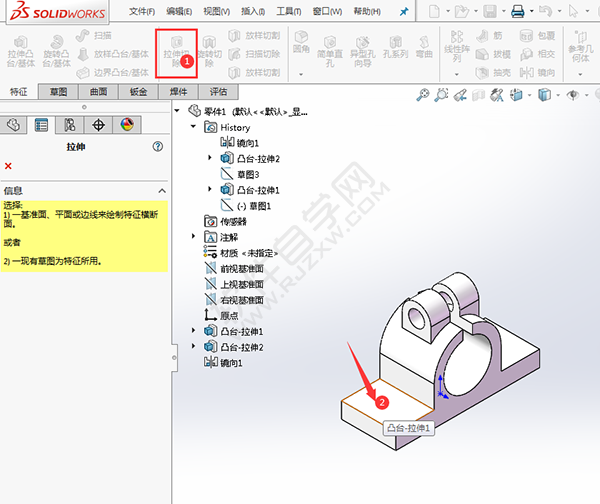Open the DimXpertManager crosshair tab
The image size is (600, 504).
98,125
